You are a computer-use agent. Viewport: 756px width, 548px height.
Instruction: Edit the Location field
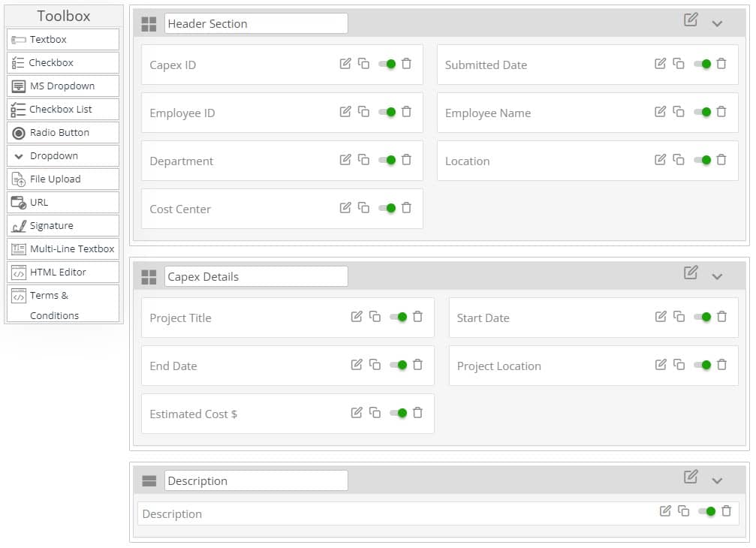click(x=660, y=160)
